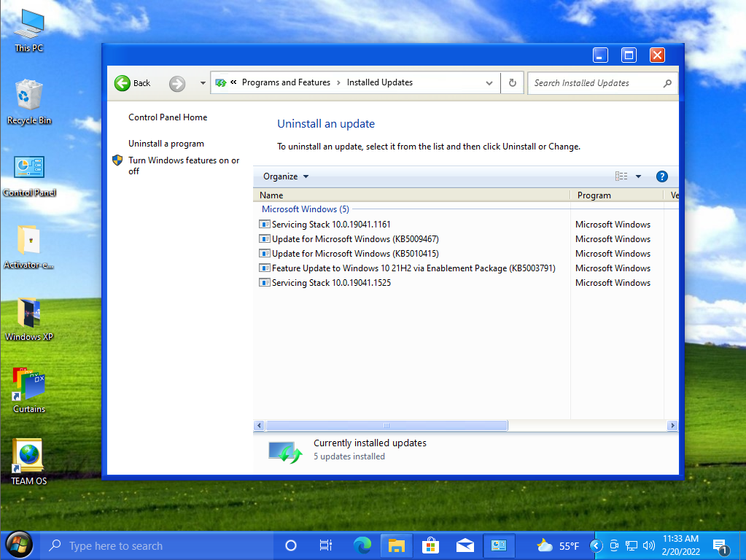Sort by the Name column header
Screen dimensions: 746x560
(x=411, y=195)
